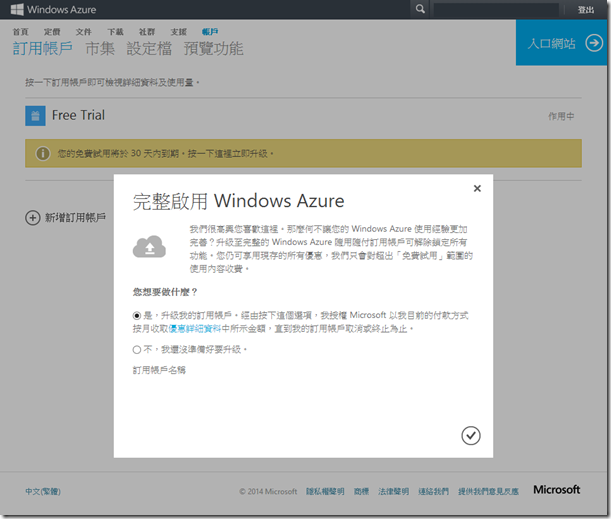Click the 您想要做什麼？ heading
The image size is (611, 519).
coord(165,292)
